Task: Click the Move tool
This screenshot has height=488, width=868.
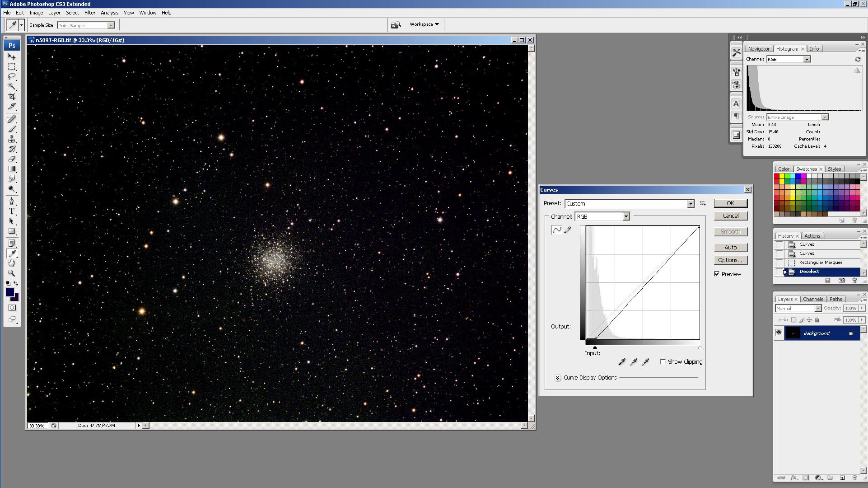Action: (x=12, y=56)
